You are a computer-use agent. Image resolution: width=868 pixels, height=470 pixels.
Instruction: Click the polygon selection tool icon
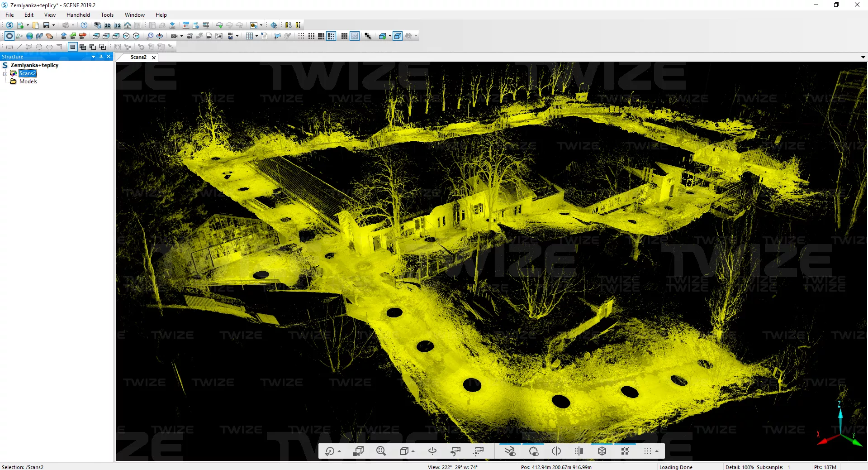[29, 47]
